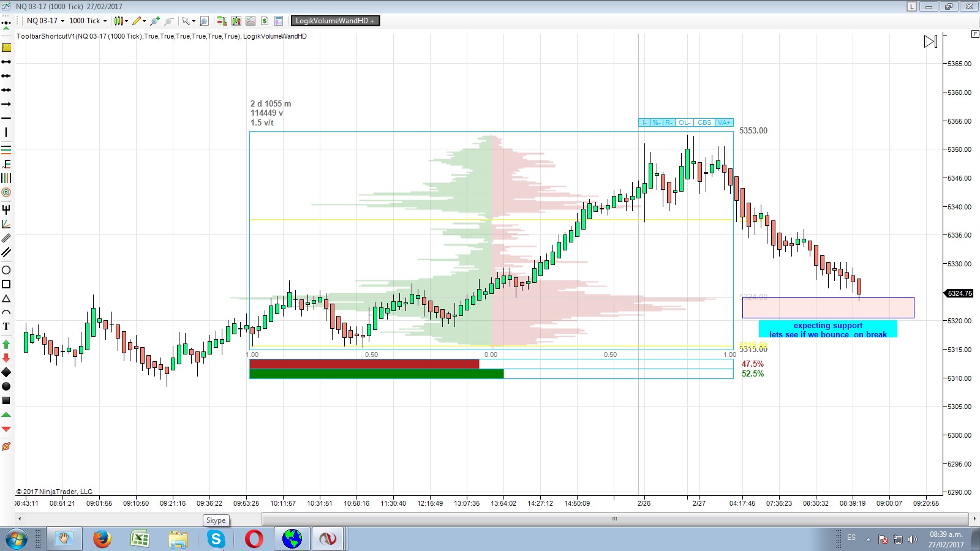Expand the drawing tools pencil dropdown

tap(144, 21)
